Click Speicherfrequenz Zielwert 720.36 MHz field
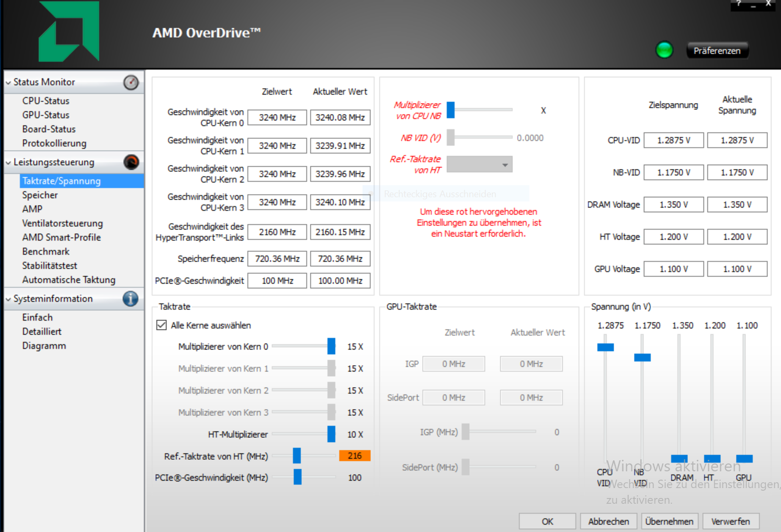The height and width of the screenshot is (532, 781). pyautogui.click(x=277, y=259)
